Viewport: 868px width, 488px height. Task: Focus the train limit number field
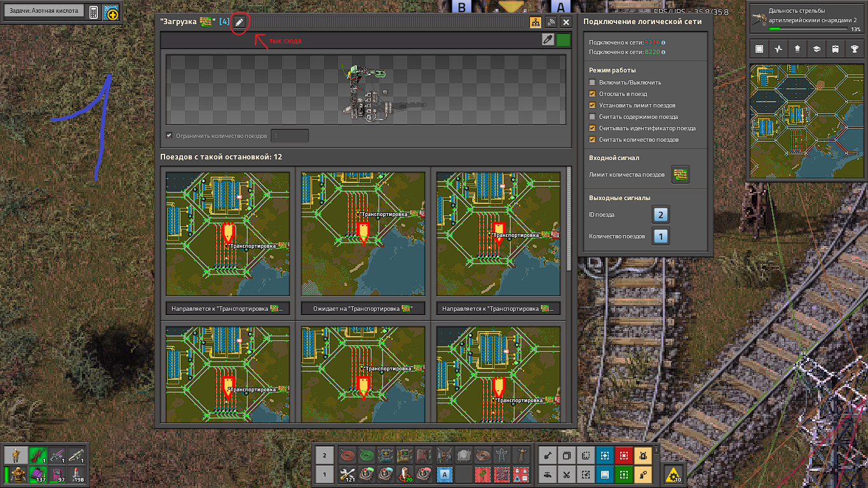[x=290, y=135]
